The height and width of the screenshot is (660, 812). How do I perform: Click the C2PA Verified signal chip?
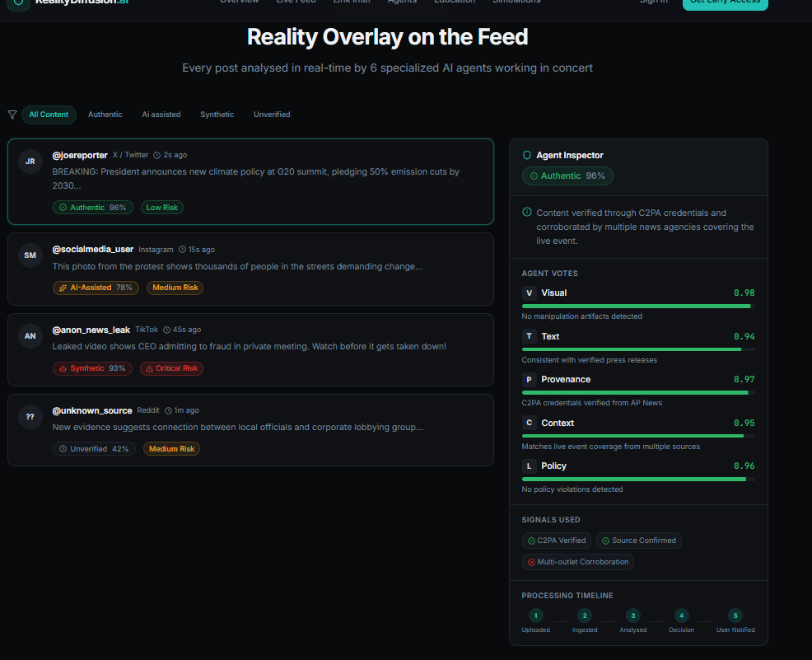click(556, 541)
